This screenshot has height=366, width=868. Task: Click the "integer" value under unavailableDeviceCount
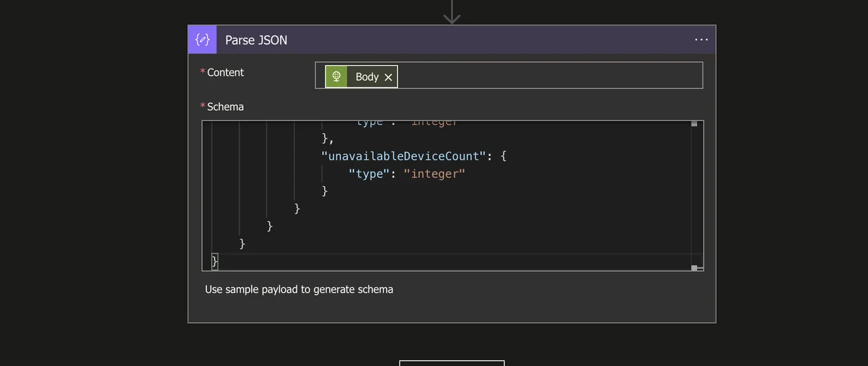pos(435,174)
